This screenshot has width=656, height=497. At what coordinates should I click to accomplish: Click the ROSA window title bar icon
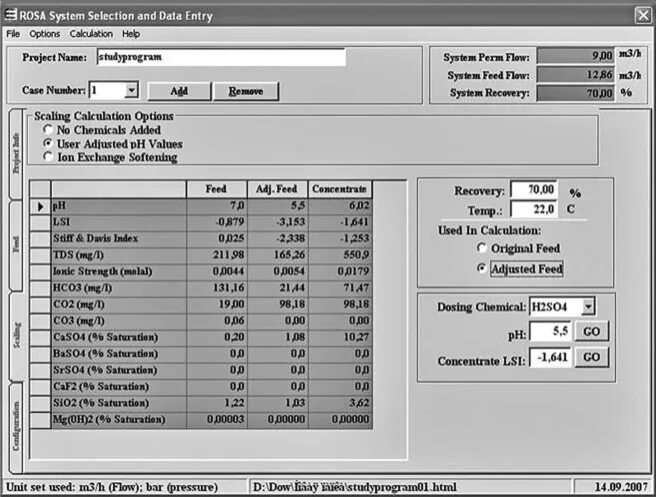pyautogui.click(x=10, y=15)
